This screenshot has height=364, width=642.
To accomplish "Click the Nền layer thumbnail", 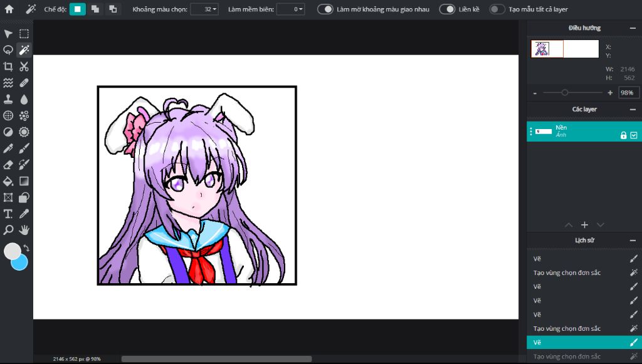I will coord(544,132).
